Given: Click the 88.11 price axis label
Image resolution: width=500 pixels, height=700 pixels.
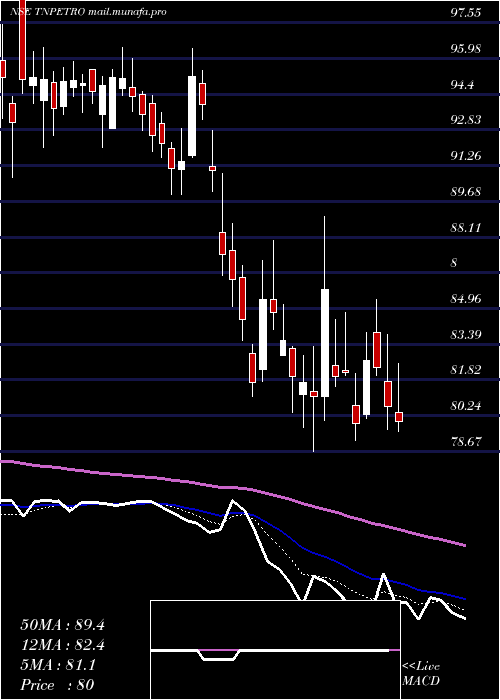Looking at the screenshot, I should click(x=466, y=227).
